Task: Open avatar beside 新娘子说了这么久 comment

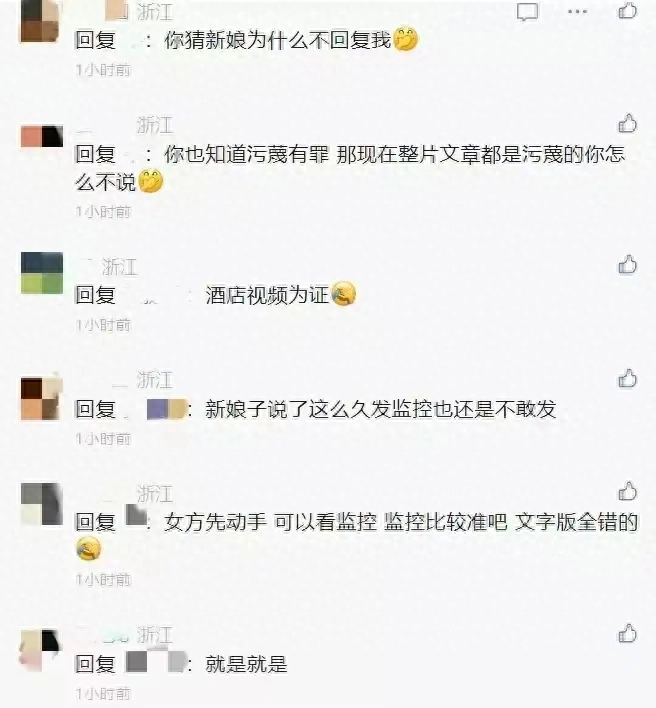Action: 41,399
